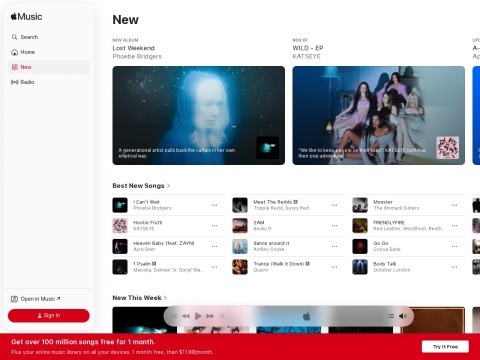Click the Becky G artist text
This screenshot has width=480, height=360.
click(262, 229)
